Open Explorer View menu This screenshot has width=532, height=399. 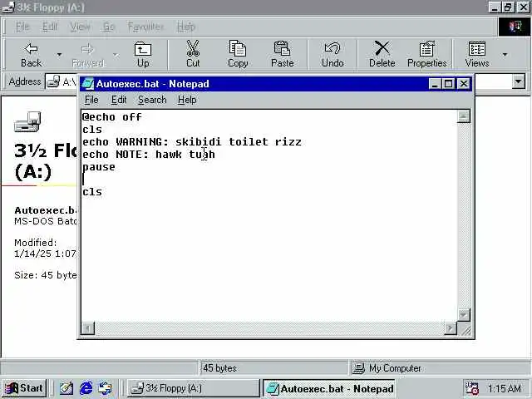[80, 27]
